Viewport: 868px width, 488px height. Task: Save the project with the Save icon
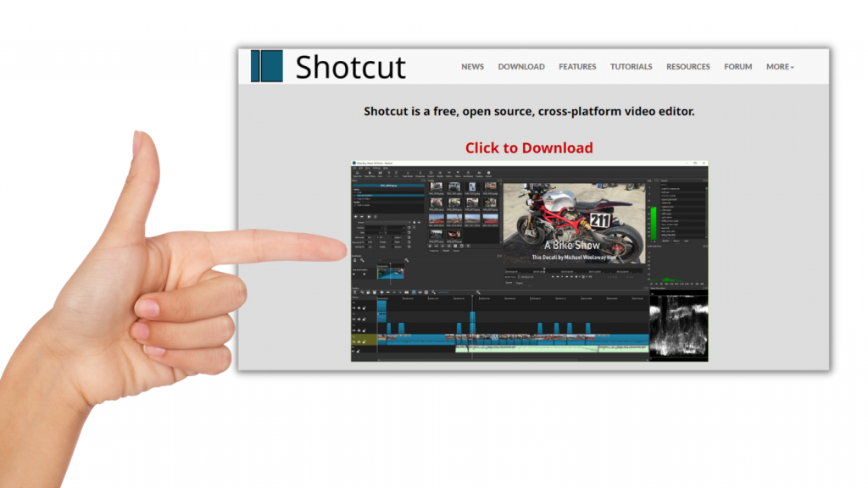(381, 174)
